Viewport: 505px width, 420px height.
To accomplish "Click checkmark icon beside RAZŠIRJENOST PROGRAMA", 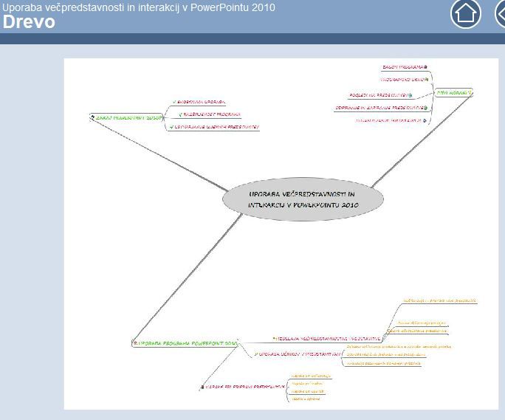I will 181,114.
